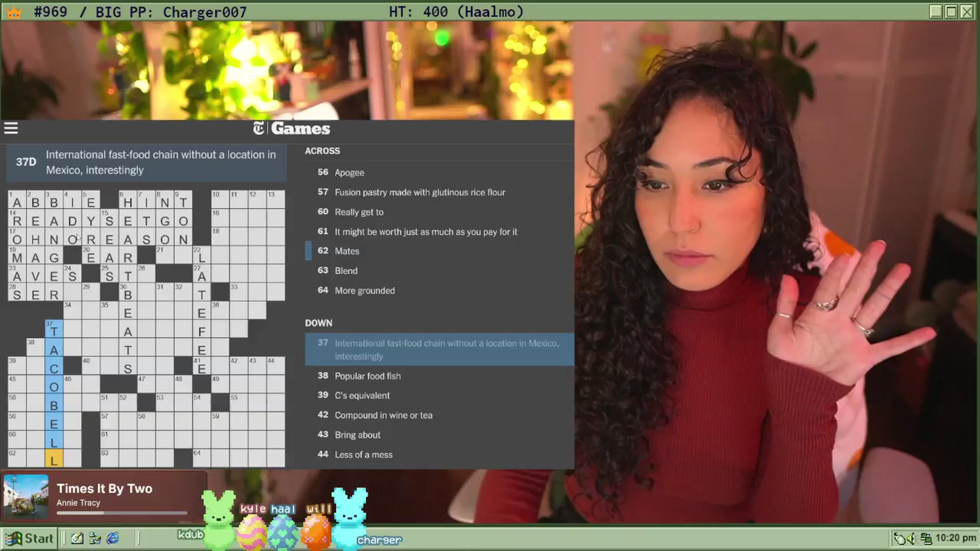This screenshot has height=551, width=980.
Task: Select Down clue 43 Bring about
Action: [x=439, y=435]
